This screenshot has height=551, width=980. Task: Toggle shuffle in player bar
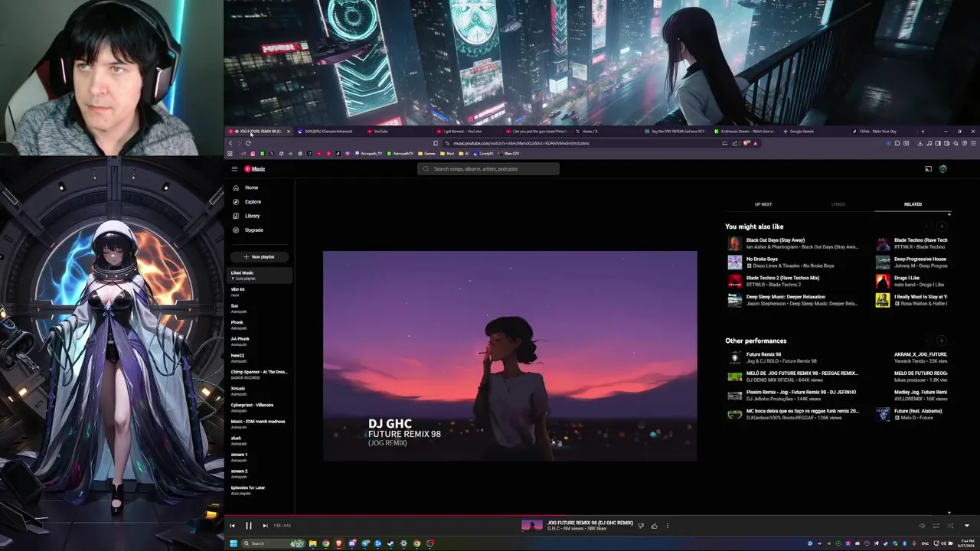click(x=950, y=526)
